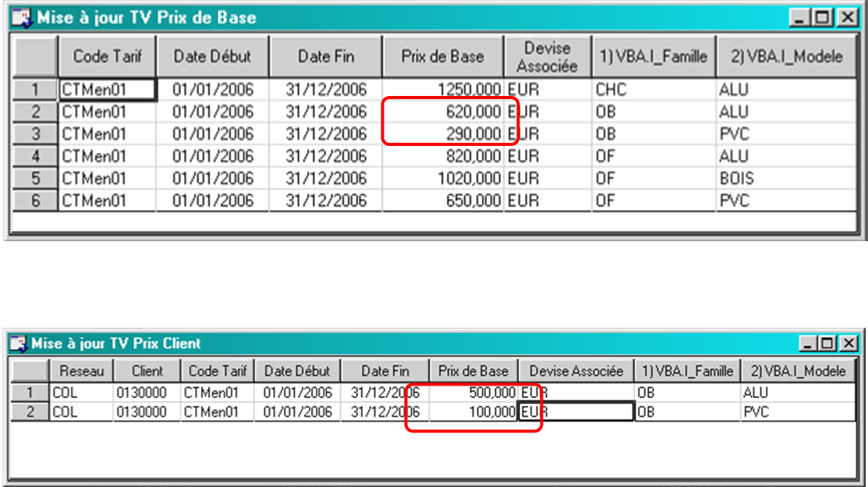The width and height of the screenshot is (868, 487).
Task: Select row 1 header in Prix de Base table
Action: coord(35,90)
